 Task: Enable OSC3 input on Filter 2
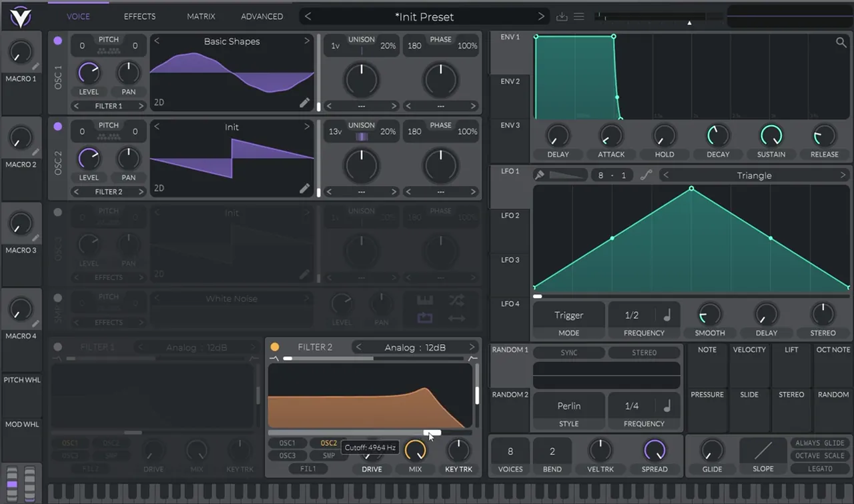[x=288, y=456]
